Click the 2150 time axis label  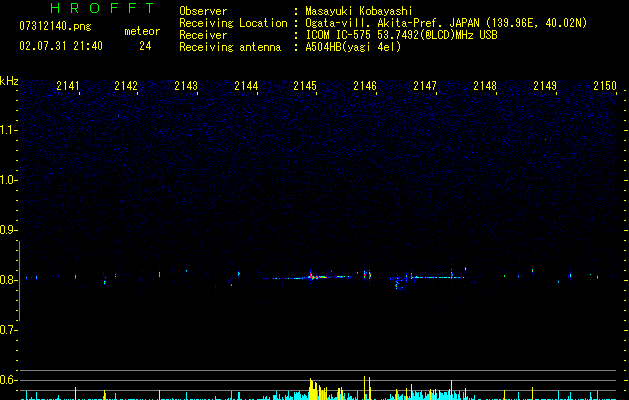pos(605,86)
